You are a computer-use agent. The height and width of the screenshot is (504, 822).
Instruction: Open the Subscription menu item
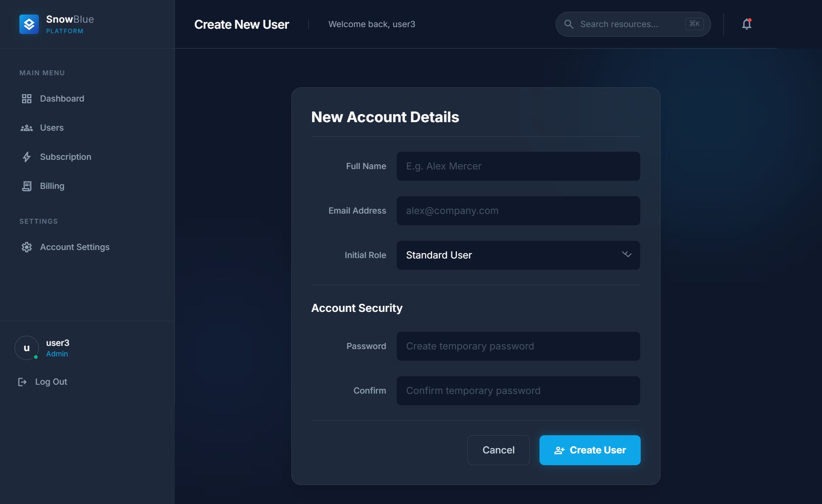(x=65, y=157)
